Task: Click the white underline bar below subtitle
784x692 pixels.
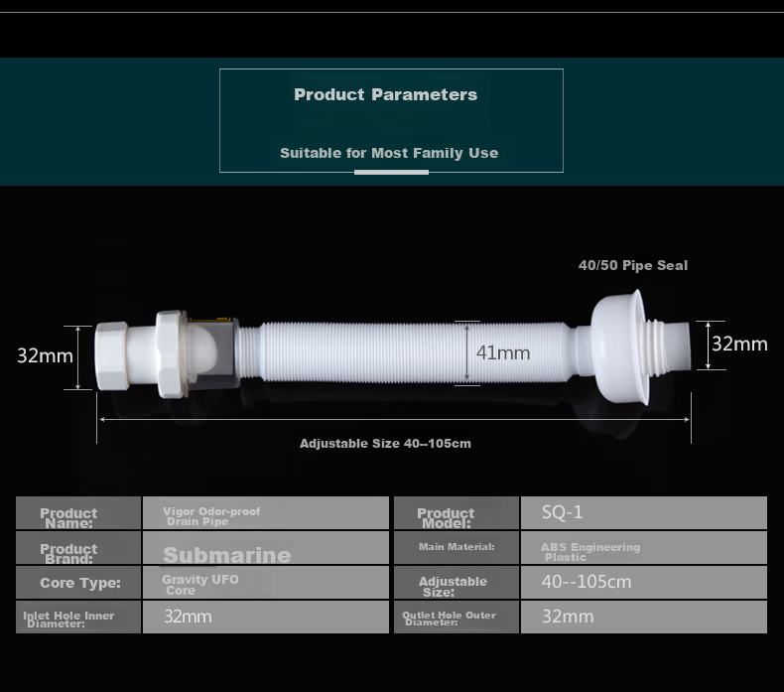Action: click(391, 172)
